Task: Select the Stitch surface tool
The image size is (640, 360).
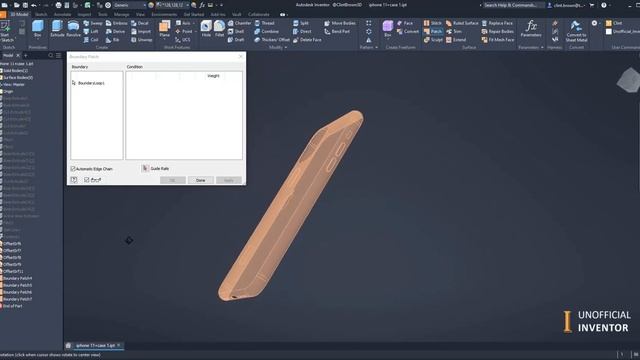Action: pyautogui.click(x=433, y=23)
